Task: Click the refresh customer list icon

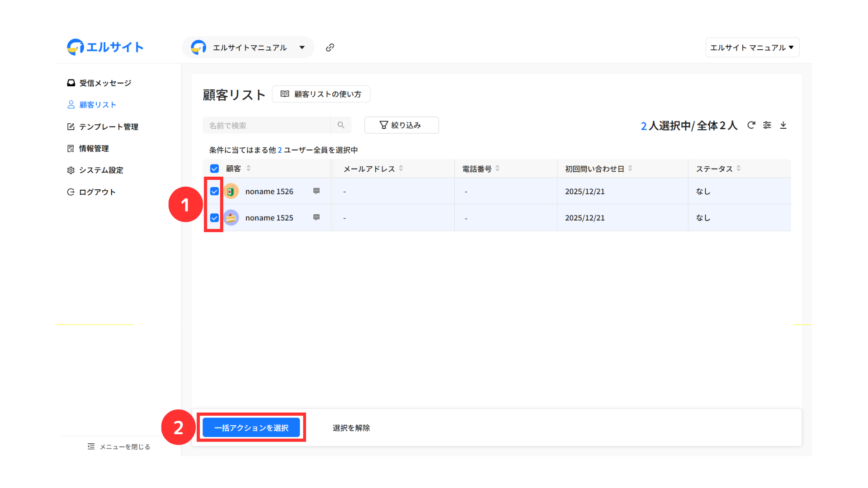Action: 751,125
